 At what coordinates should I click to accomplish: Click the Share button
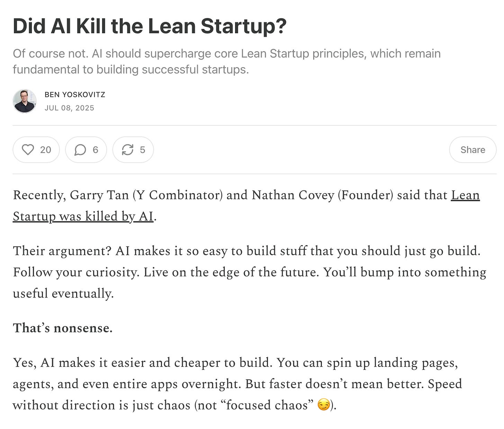pyautogui.click(x=472, y=150)
